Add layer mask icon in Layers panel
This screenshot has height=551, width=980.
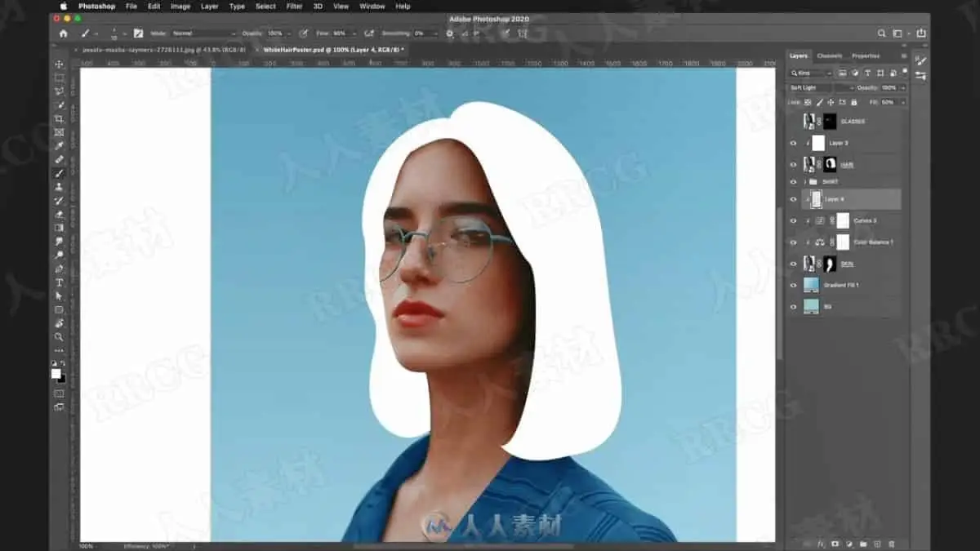835,544
